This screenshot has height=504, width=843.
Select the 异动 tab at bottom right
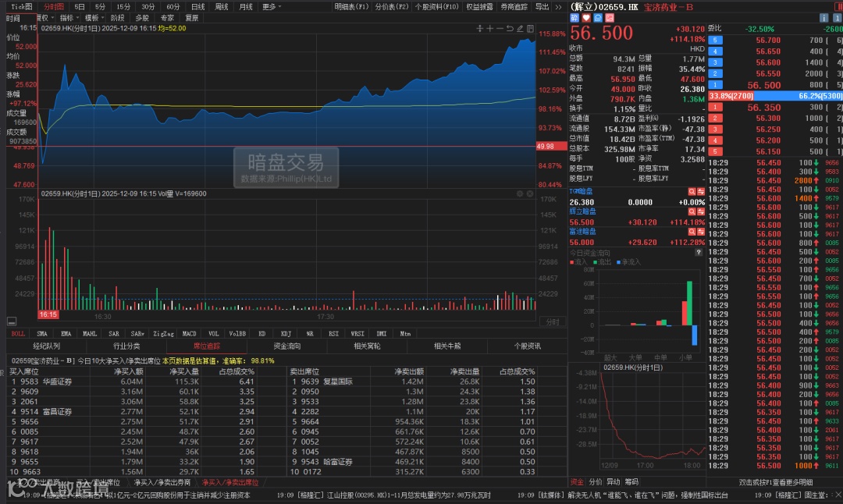pyautogui.click(x=614, y=482)
